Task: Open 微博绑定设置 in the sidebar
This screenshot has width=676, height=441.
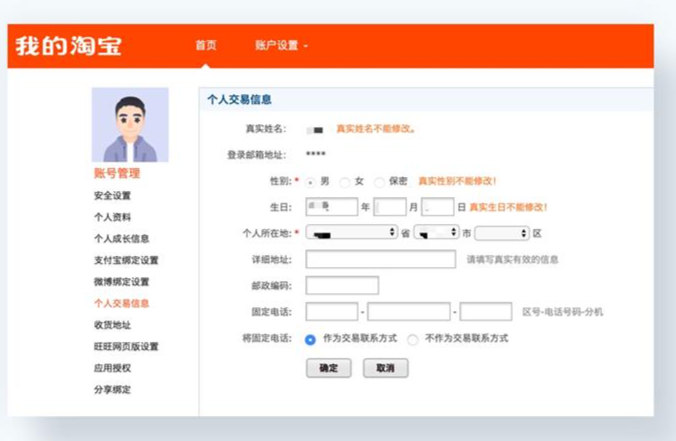Action: 122,282
